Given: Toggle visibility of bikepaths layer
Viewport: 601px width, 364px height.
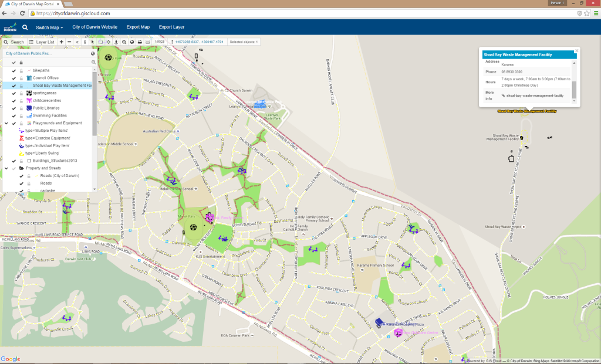Looking at the screenshot, I should [x=14, y=70].
